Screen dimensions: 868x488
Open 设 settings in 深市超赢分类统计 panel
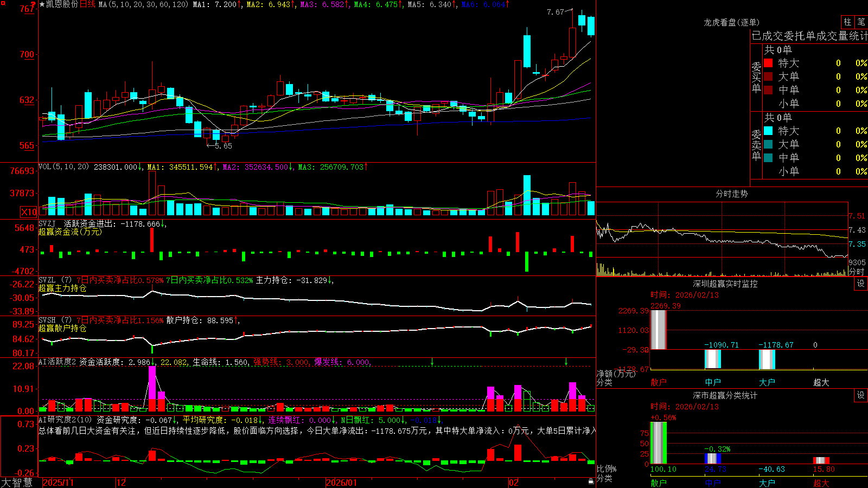point(861,395)
